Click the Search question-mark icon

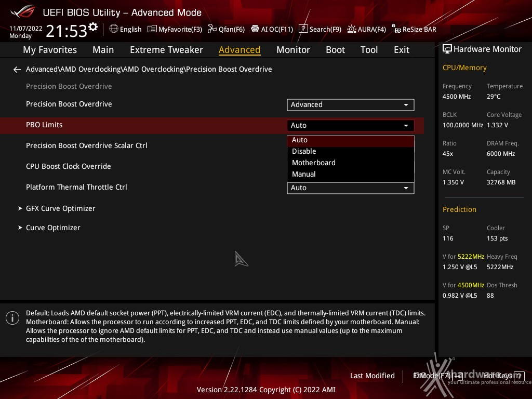303,29
